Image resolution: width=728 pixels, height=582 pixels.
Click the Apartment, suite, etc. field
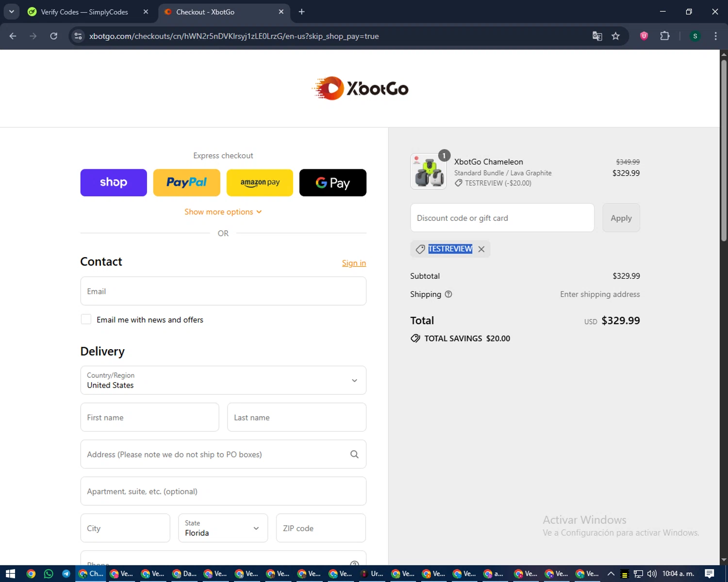click(223, 491)
